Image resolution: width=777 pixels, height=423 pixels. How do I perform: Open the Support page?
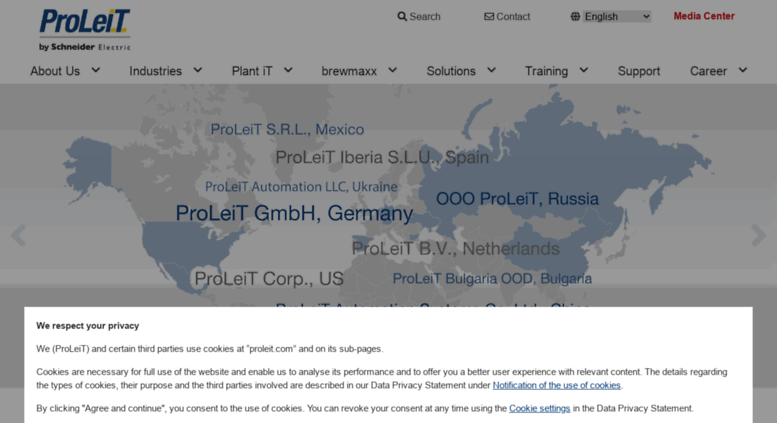coord(639,71)
